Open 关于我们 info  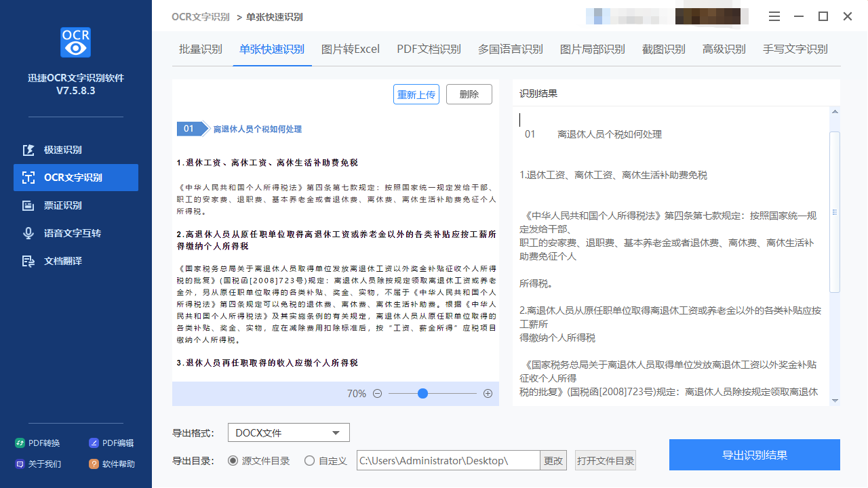click(x=38, y=464)
